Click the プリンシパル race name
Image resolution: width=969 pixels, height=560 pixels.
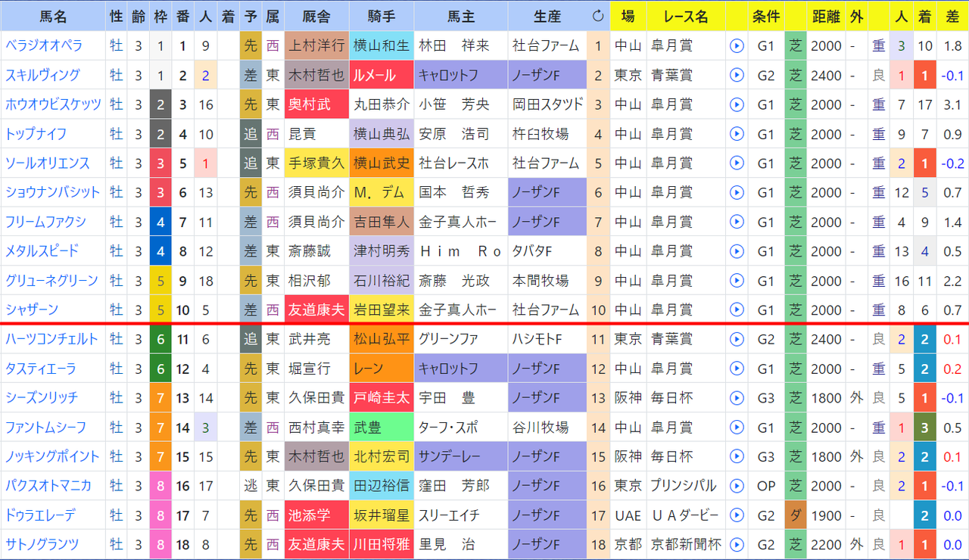pyautogui.click(x=684, y=485)
